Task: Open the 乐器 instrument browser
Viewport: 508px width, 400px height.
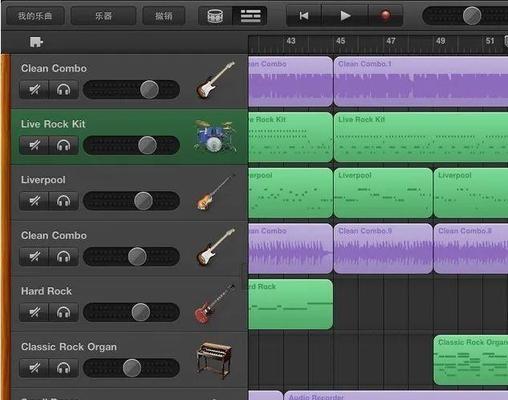Action: [103, 16]
